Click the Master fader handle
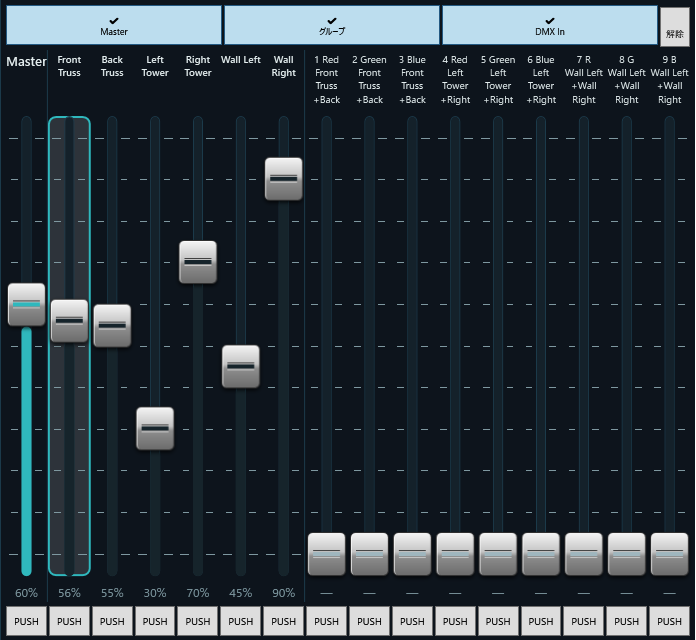The height and width of the screenshot is (640, 696). click(27, 304)
